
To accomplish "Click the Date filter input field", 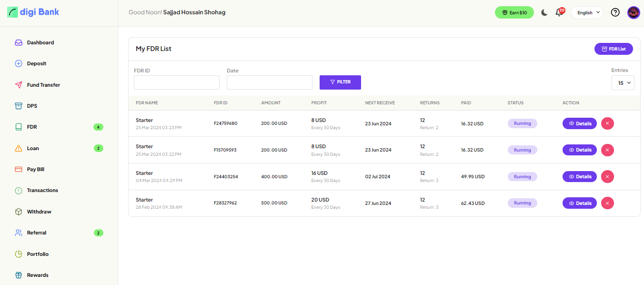I will [x=269, y=82].
